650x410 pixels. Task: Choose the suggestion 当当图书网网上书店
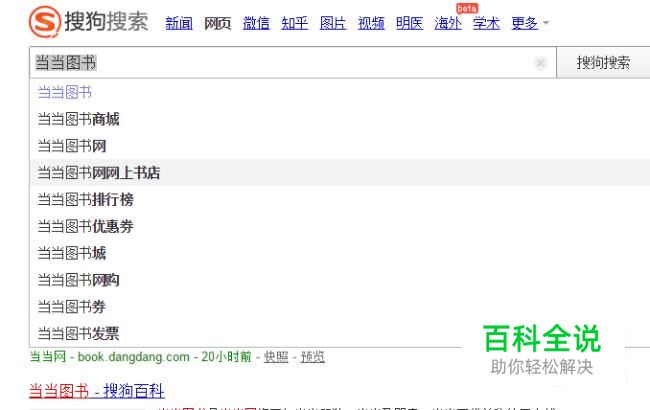[x=99, y=172]
